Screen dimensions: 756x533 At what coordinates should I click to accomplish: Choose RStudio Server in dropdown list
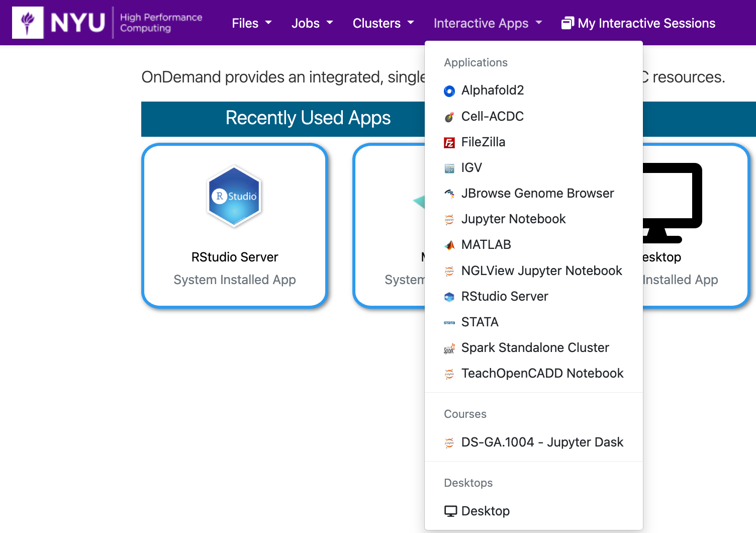coord(534,296)
